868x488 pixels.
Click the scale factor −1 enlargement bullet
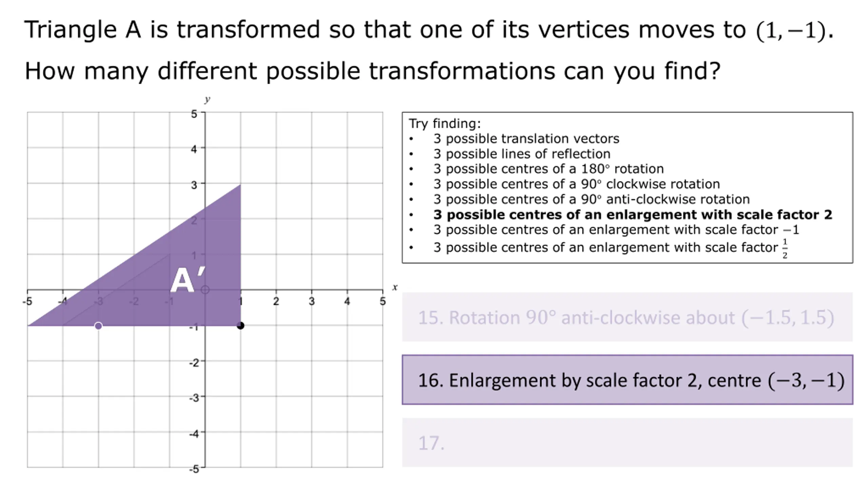616,230
